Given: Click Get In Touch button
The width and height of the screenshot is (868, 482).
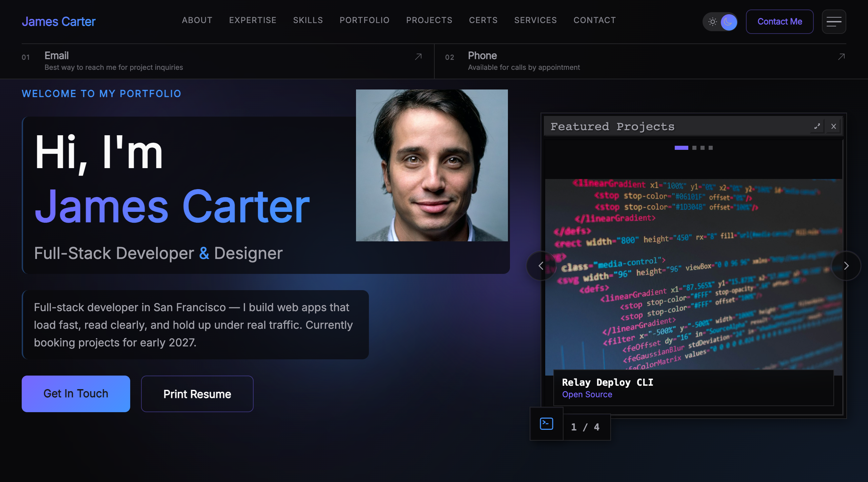Looking at the screenshot, I should 76,394.
